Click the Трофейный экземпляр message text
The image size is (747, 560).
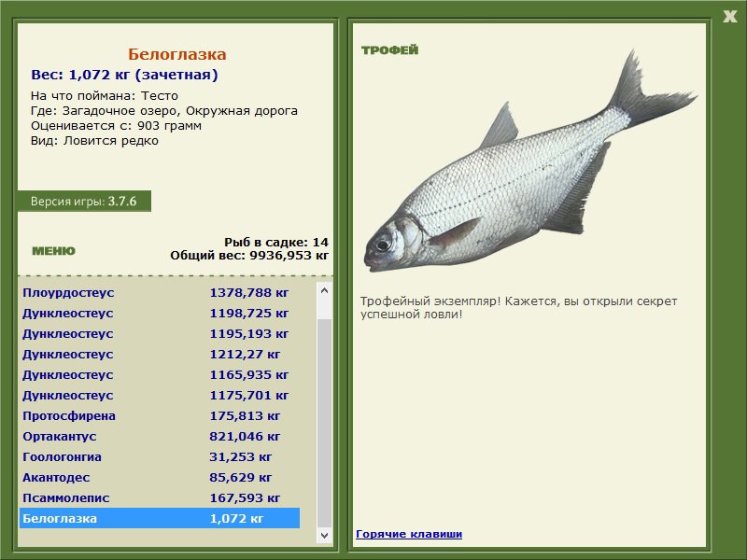(518, 308)
